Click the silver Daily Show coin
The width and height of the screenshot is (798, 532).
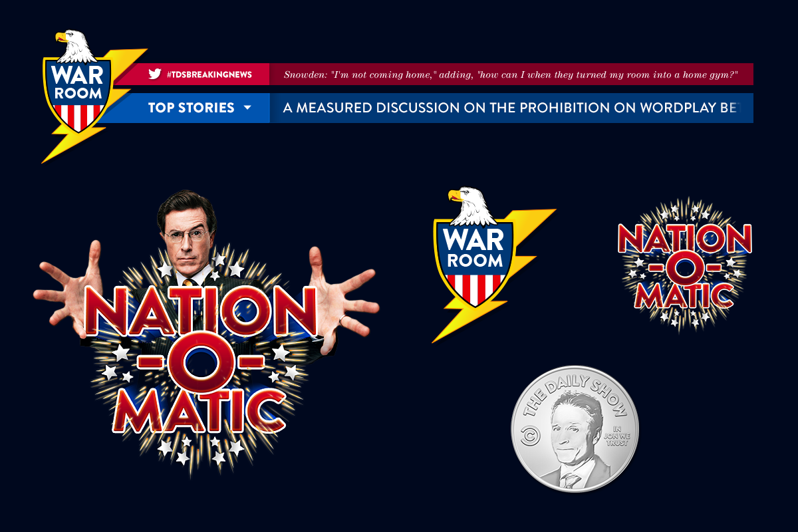pyautogui.click(x=575, y=429)
